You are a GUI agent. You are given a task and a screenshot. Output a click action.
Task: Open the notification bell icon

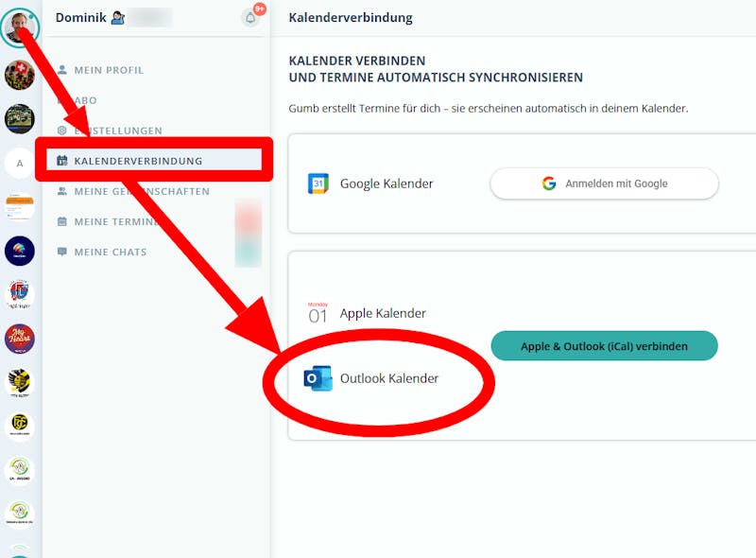click(250, 18)
